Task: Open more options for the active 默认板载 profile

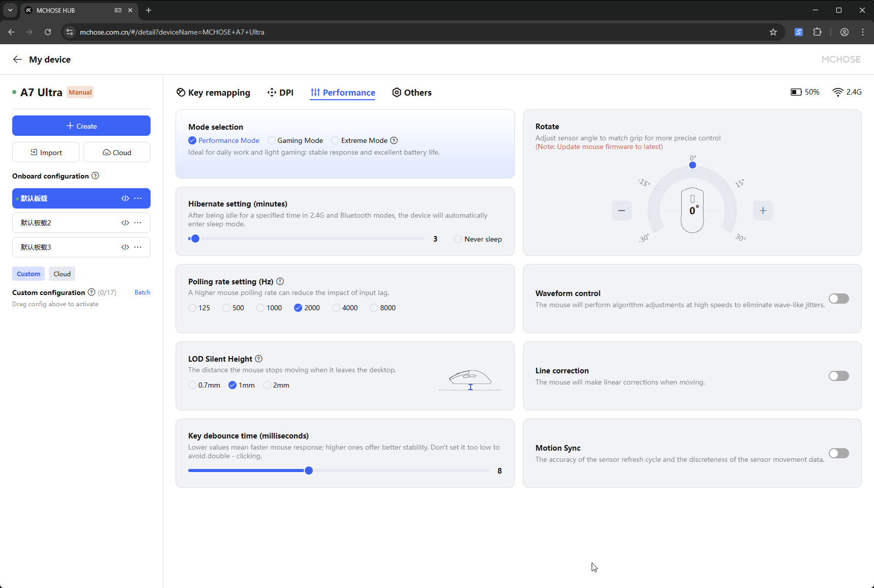Action: (138, 198)
